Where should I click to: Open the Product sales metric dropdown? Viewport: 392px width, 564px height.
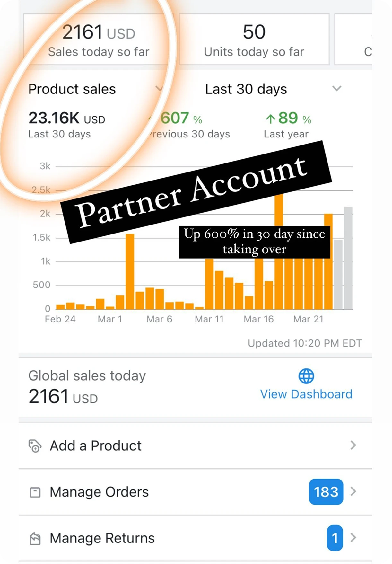[x=159, y=88]
